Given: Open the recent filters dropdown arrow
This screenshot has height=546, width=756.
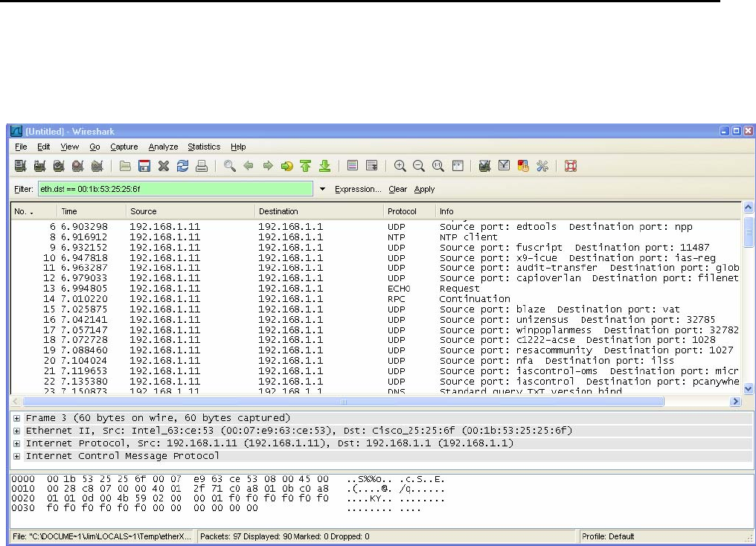Looking at the screenshot, I should click(x=322, y=189).
